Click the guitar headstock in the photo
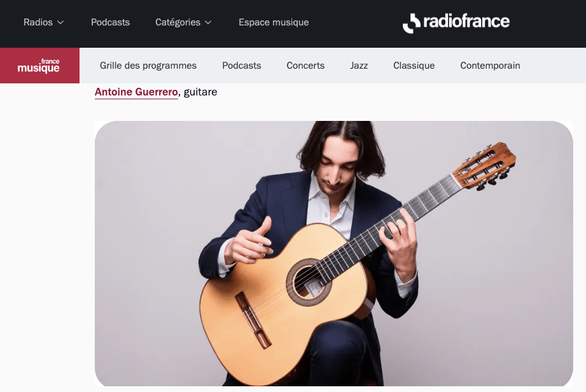The image size is (586, 392). (x=485, y=165)
